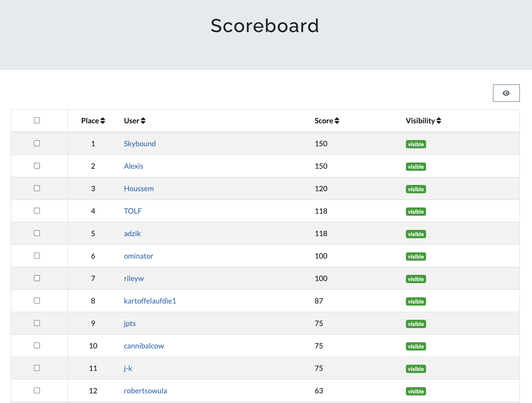Check the box for kartoffelaufdie1's row
The width and height of the screenshot is (532, 403).
pos(37,301)
